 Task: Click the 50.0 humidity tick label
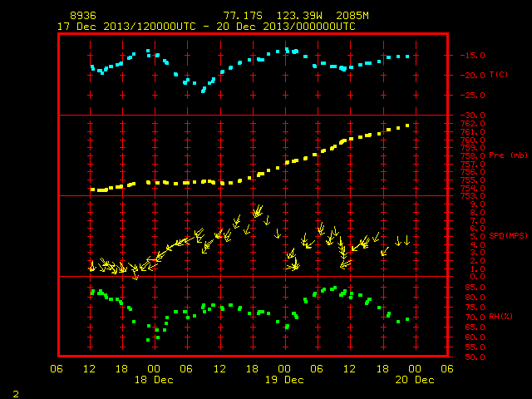[475, 357]
